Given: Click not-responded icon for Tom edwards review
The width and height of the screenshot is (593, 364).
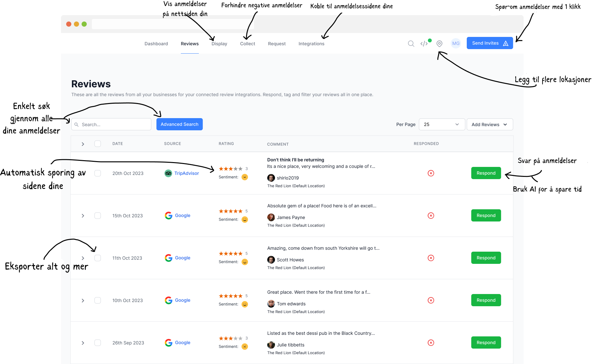Looking at the screenshot, I should pyautogui.click(x=431, y=300).
